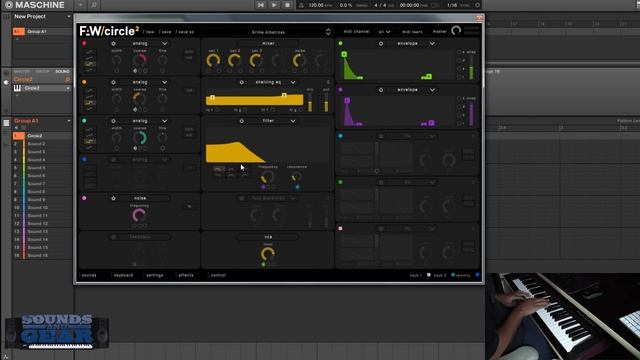This screenshot has height=360, width=640.
Task: Open the keyboard tab at bottom
Action: [x=123, y=276]
